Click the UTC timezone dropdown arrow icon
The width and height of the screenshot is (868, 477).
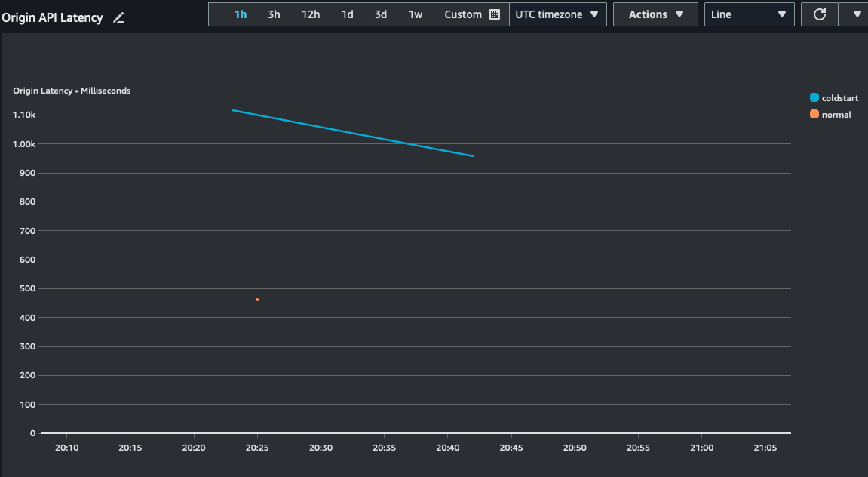point(593,14)
